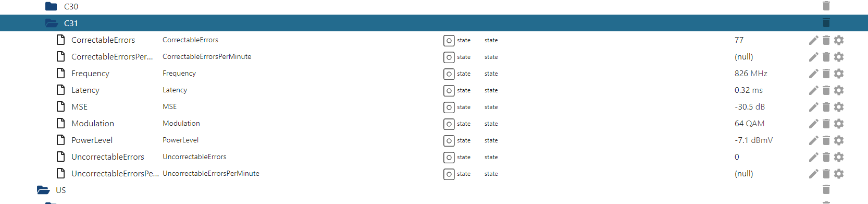The height and width of the screenshot is (204, 868).
Task: Delete the UncorrectableErrors state
Action: pyautogui.click(x=826, y=157)
